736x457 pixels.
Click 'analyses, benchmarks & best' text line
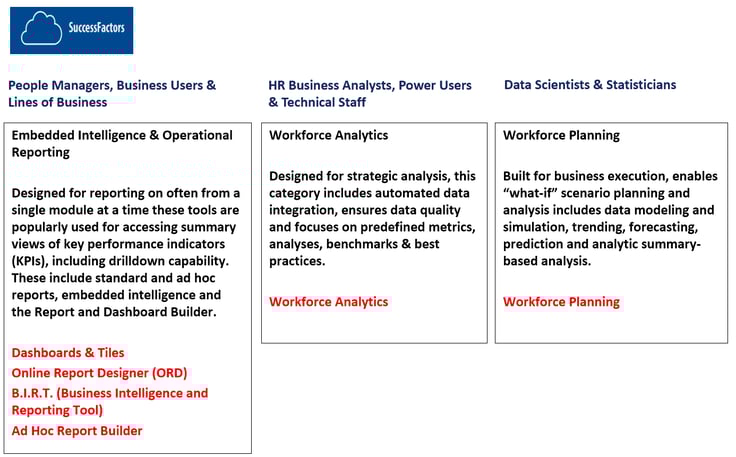click(354, 244)
